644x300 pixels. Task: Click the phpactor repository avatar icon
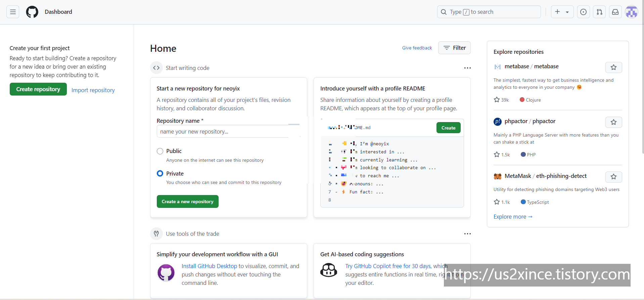point(498,121)
